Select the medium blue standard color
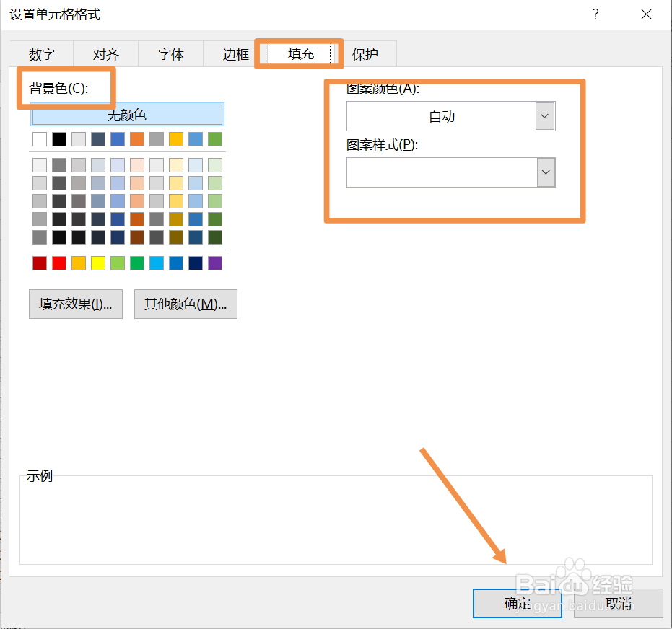This screenshot has width=672, height=629. point(176,263)
